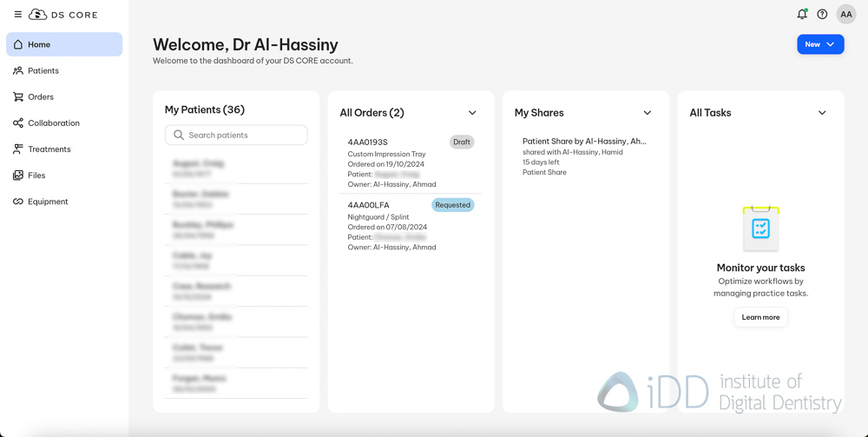This screenshot has height=437, width=868.
Task: Select Home in the sidebar
Action: 39,44
